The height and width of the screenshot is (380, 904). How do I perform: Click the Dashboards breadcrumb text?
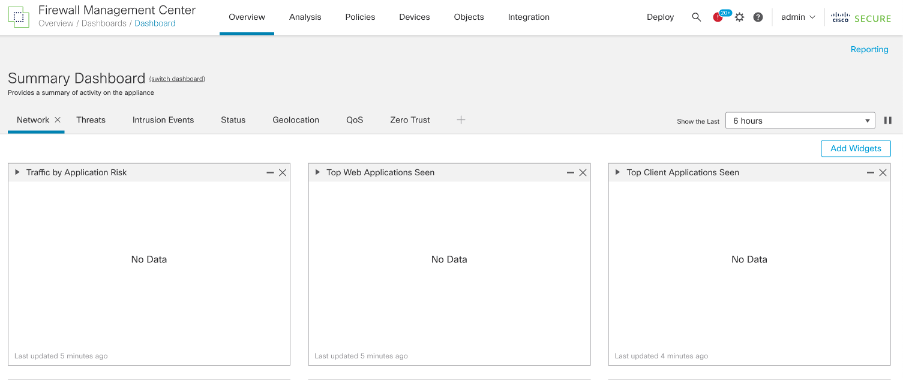click(104, 24)
